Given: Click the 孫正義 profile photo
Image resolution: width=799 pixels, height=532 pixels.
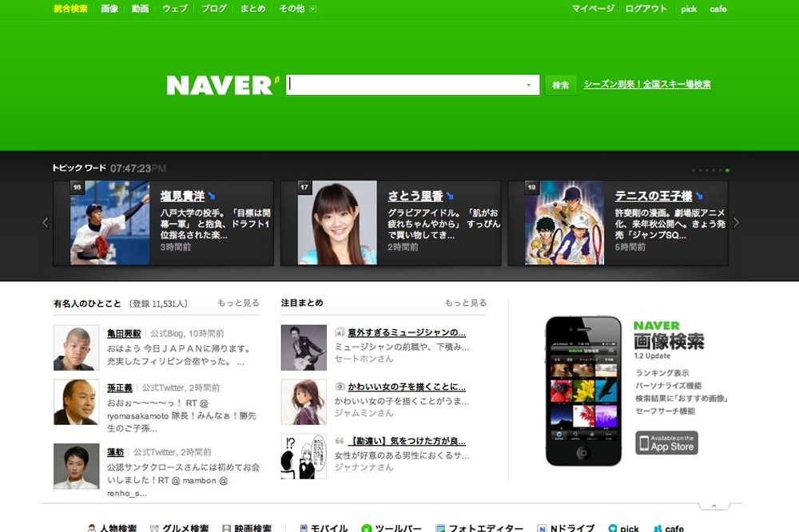Looking at the screenshot, I should pos(77,402).
